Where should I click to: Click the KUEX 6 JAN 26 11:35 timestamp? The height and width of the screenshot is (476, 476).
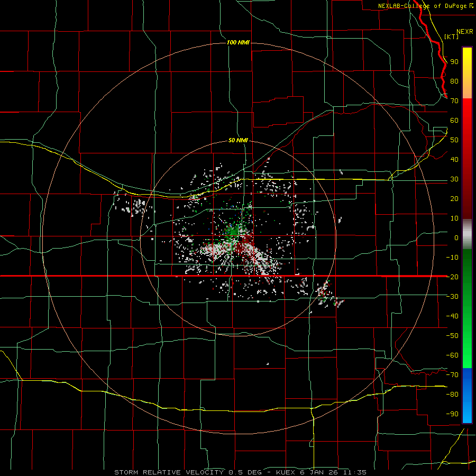pyautogui.click(x=321, y=472)
